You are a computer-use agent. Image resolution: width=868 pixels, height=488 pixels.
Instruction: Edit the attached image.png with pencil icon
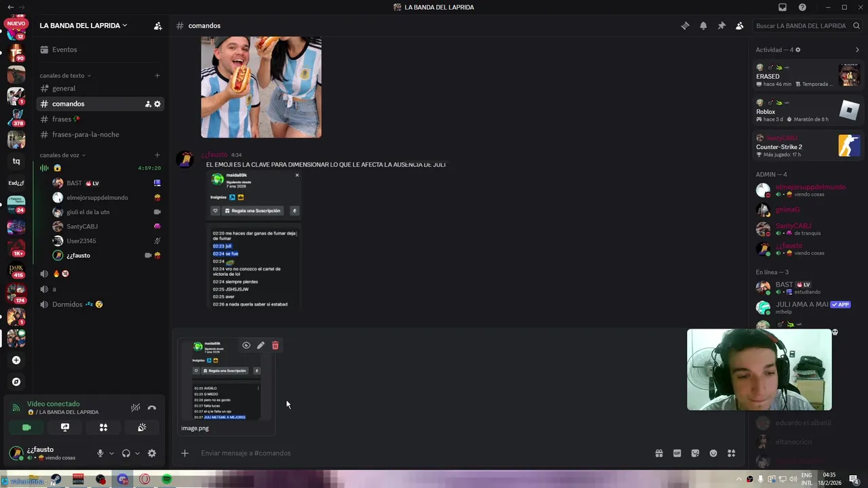[x=260, y=346]
